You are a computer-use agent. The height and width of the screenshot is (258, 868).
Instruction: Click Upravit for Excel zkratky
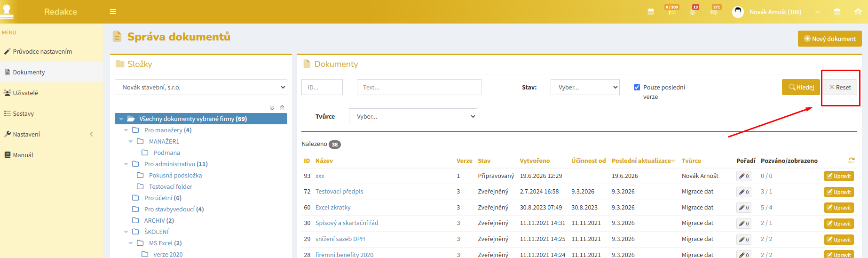point(839,208)
